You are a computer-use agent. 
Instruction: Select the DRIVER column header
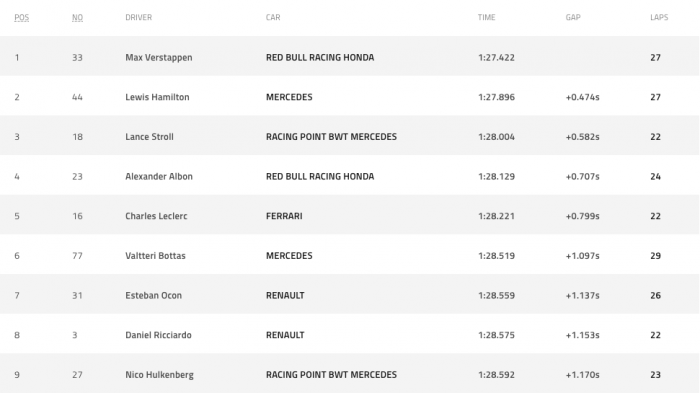(x=138, y=17)
